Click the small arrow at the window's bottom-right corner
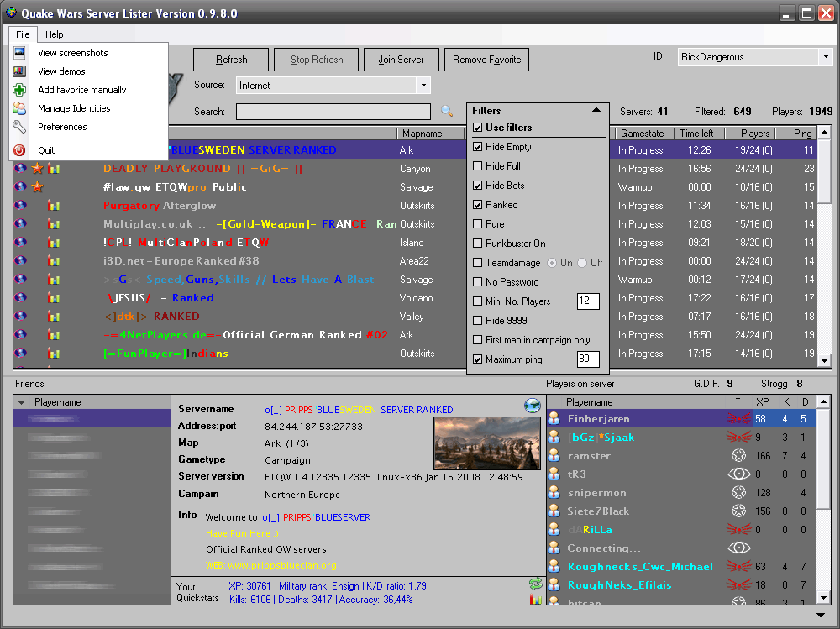Image resolution: width=840 pixels, height=629 pixels. (820, 615)
